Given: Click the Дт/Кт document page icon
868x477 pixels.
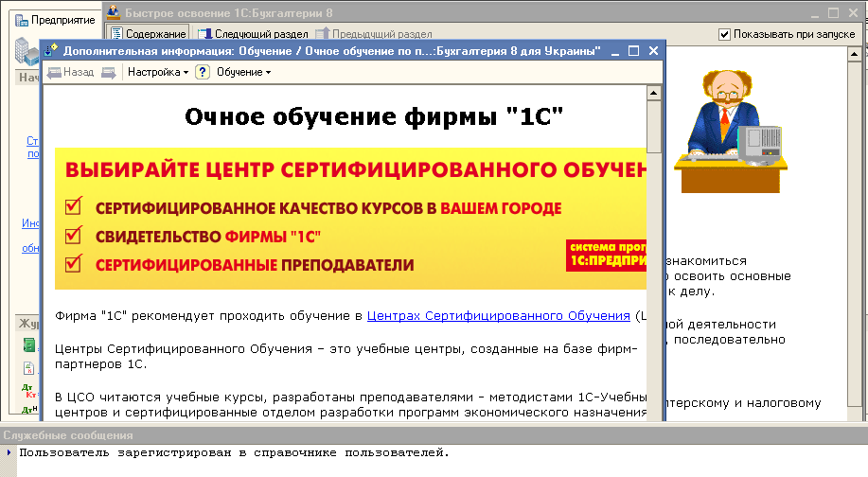Looking at the screenshot, I should point(28,368).
